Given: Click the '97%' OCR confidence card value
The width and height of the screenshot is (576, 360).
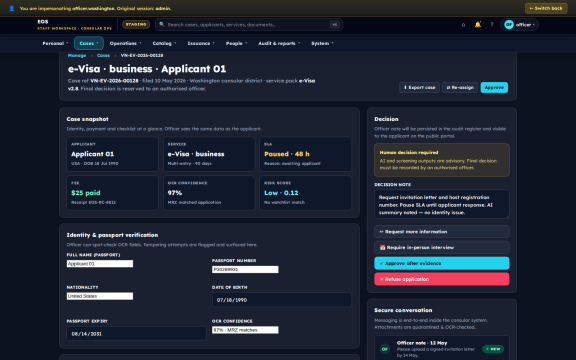Looking at the screenshot, I should click(x=174, y=193).
